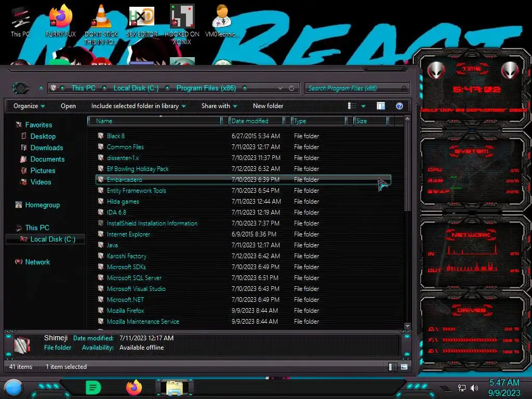Viewport: 532px width, 399px height.
Task: Click the Open toolbar button
Action: coord(68,106)
